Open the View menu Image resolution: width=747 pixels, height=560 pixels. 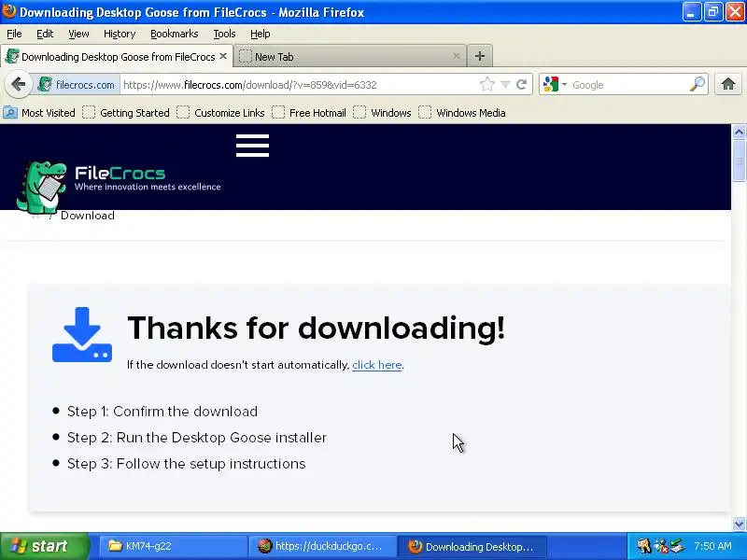[78, 34]
